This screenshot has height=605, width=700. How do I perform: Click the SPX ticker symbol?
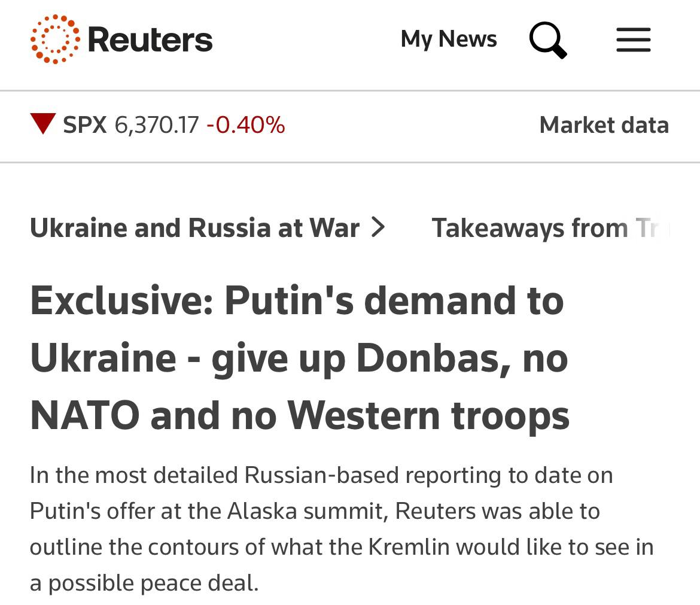[x=85, y=124]
